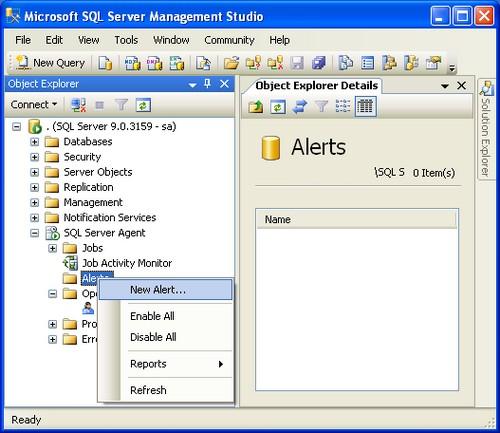The height and width of the screenshot is (433, 500).
Task: Choose Refresh from context menu
Action: (166, 390)
